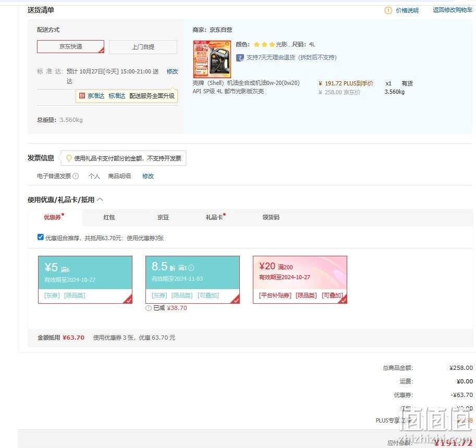476x448 pixels.
Task: Click 修改 next to delivery time
Action: [172, 71]
